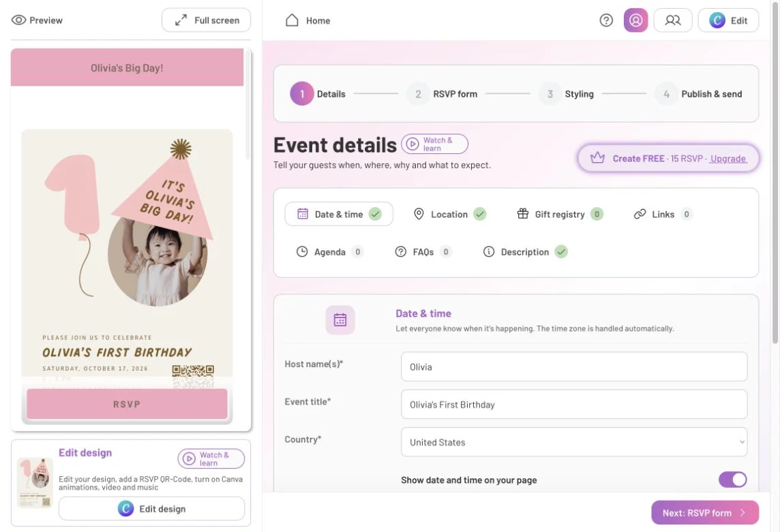The width and height of the screenshot is (780, 532).
Task: Click the calendar icon beside Date & time heading
Action: pyautogui.click(x=340, y=319)
